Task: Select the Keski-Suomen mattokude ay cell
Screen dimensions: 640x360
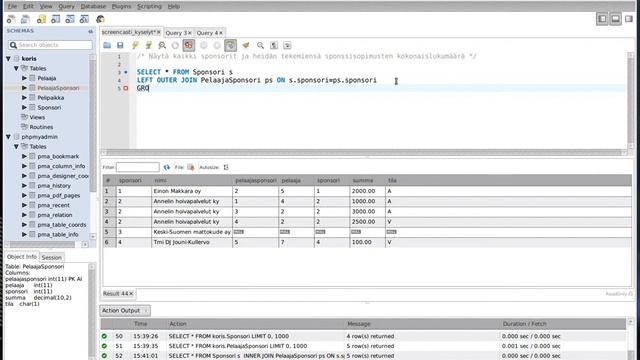Action: pyautogui.click(x=191, y=232)
